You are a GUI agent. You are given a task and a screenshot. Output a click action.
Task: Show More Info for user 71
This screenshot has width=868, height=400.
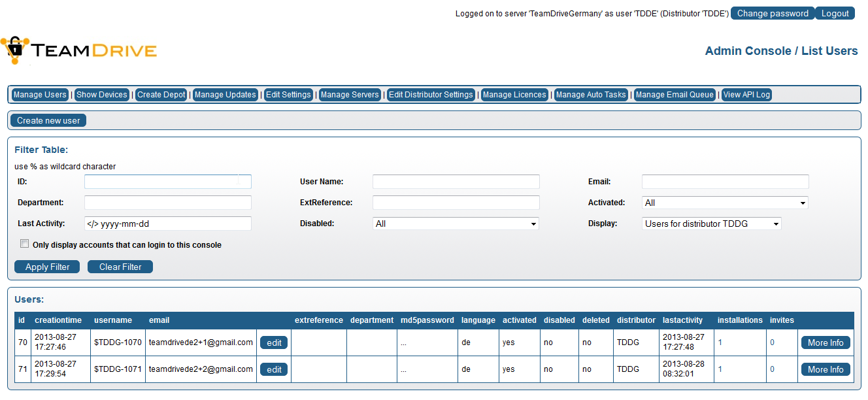(826, 369)
